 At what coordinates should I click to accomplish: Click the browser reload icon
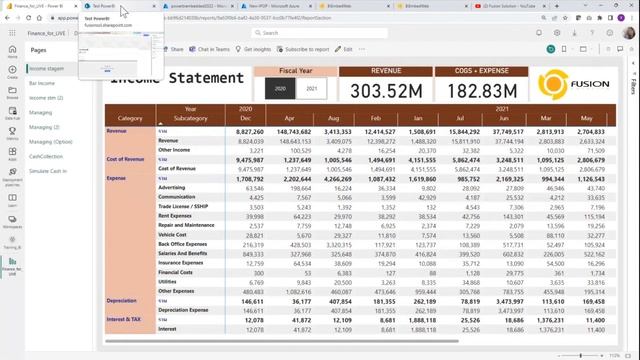28,18
